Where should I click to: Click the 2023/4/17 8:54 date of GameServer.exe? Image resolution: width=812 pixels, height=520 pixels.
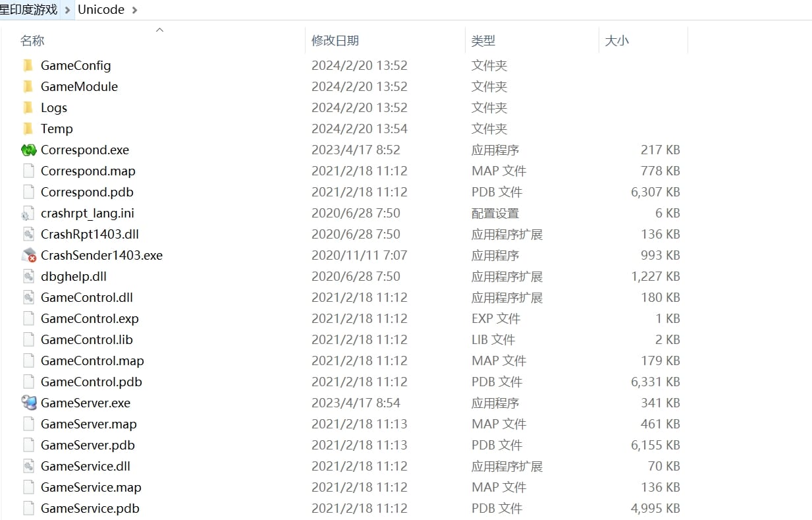coord(356,403)
